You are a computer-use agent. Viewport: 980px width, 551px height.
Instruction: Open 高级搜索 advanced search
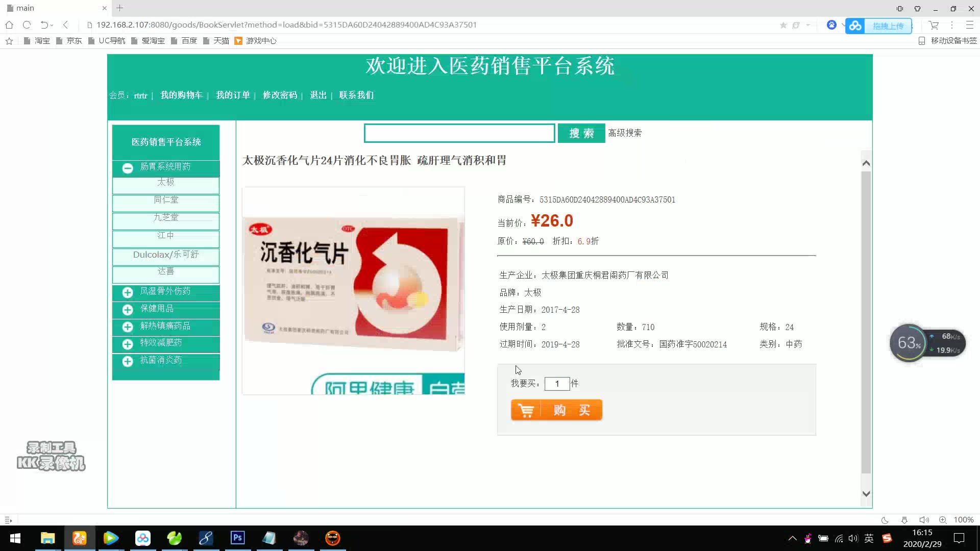click(625, 133)
